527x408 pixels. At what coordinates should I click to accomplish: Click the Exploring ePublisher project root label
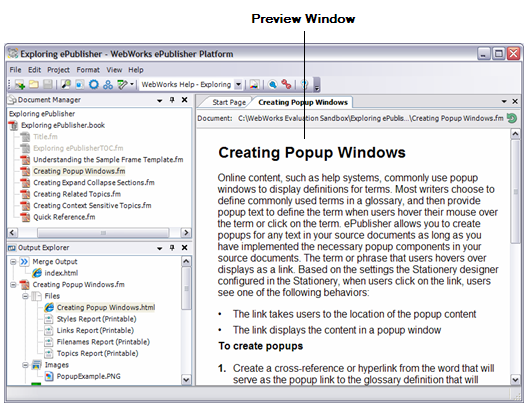click(x=42, y=114)
